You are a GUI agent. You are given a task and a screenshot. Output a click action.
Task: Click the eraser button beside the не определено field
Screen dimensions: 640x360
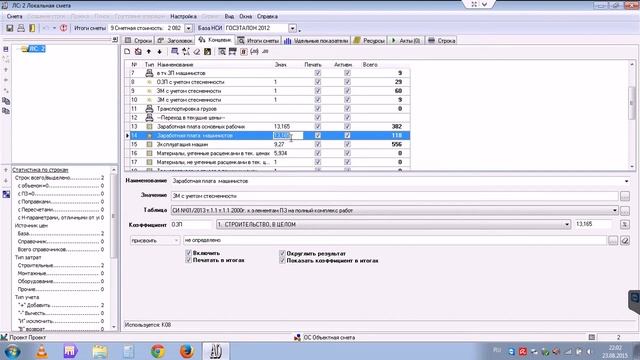[625, 240]
